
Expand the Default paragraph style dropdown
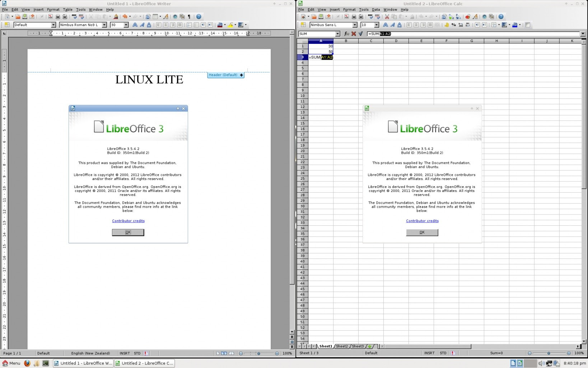click(x=53, y=25)
